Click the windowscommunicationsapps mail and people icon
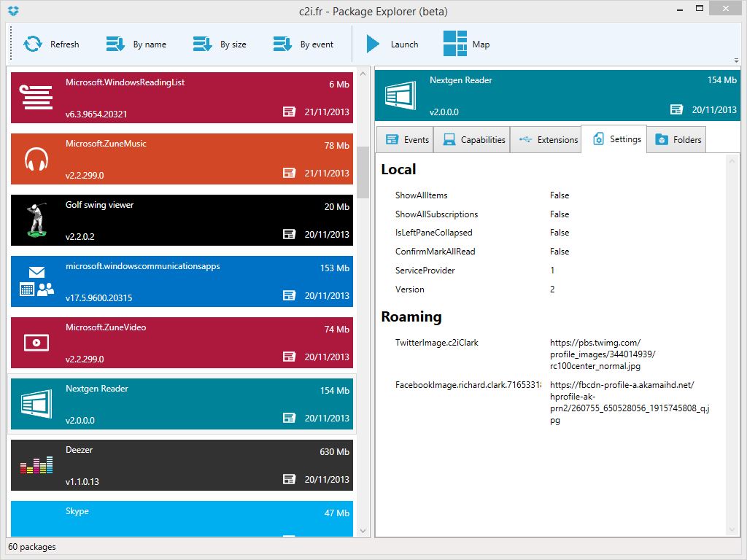The width and height of the screenshot is (747, 560). [x=36, y=281]
